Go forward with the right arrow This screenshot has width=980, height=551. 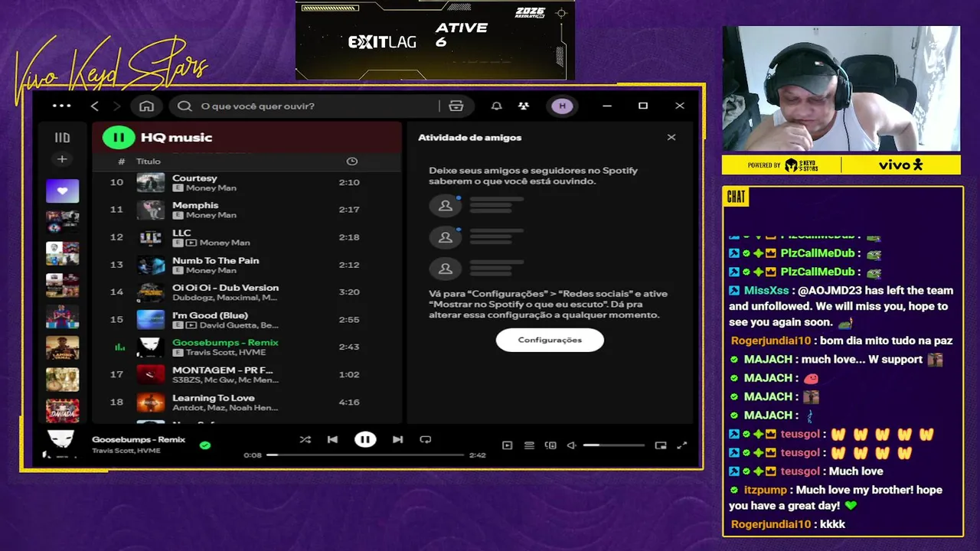click(117, 106)
